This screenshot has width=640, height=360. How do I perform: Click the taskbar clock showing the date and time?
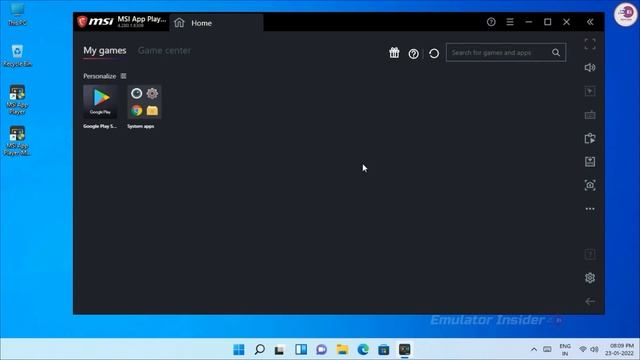coord(620,349)
